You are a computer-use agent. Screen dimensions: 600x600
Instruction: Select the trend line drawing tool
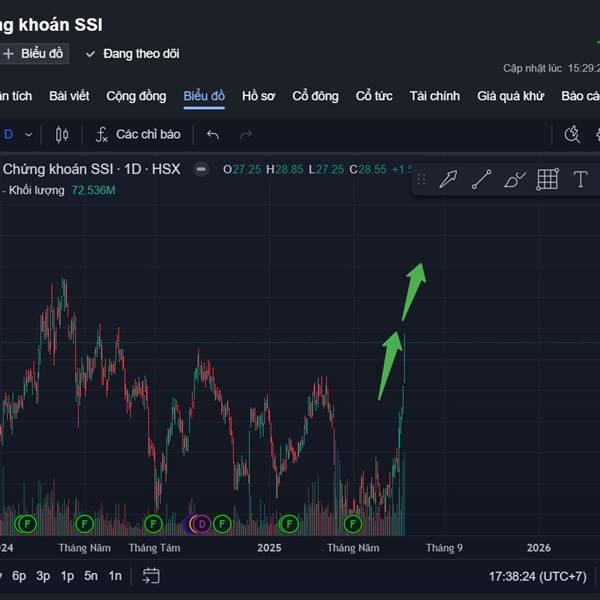click(481, 179)
